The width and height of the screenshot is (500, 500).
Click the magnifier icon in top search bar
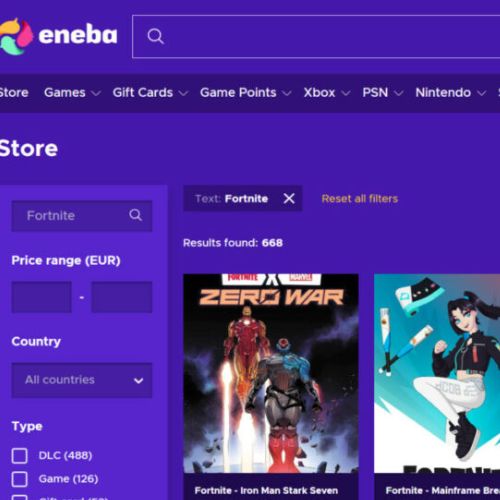coord(156,36)
